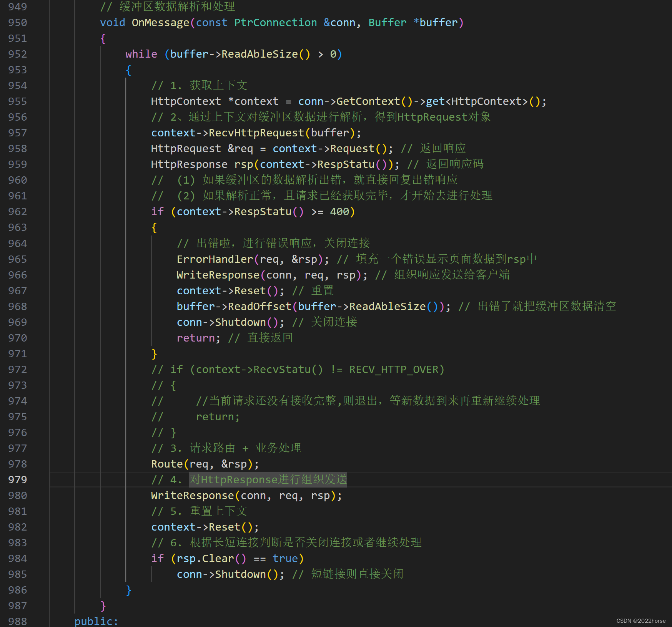The image size is (672, 627).
Task: Click the comment on line 956
Action: [321, 117]
